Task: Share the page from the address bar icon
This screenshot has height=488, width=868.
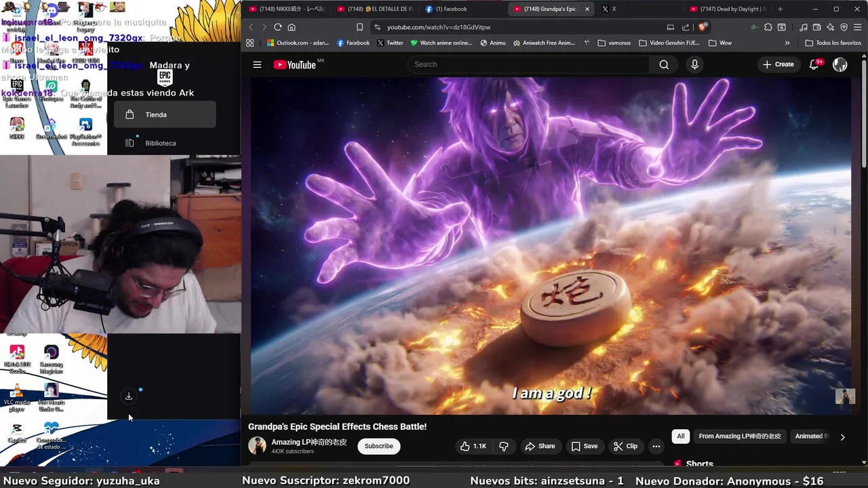Action: pos(686,27)
